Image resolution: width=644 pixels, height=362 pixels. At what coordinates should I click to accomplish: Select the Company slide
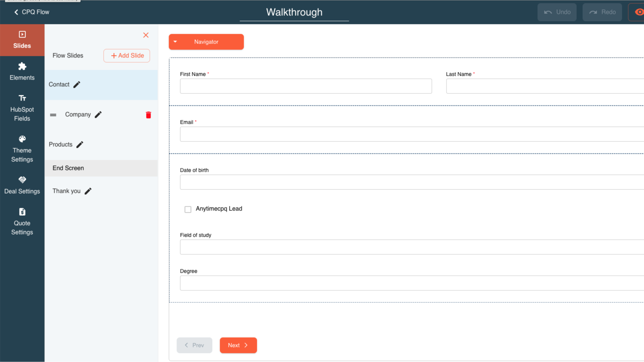point(101,115)
